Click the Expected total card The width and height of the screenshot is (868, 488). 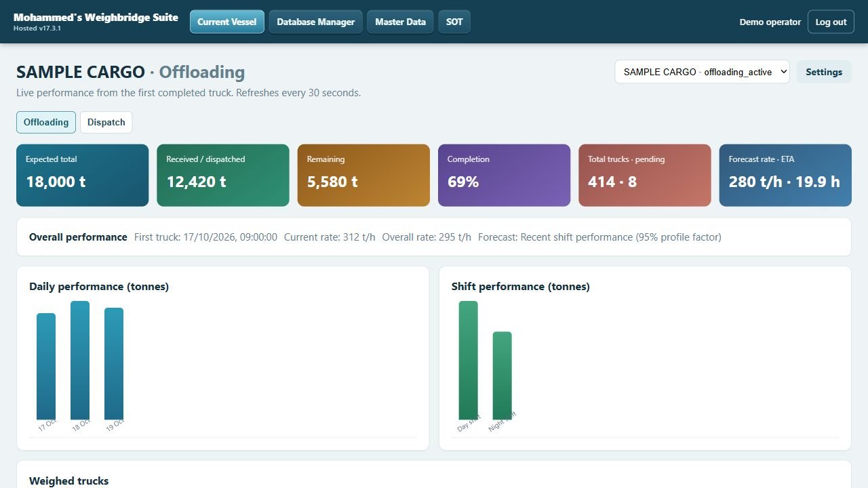click(82, 175)
